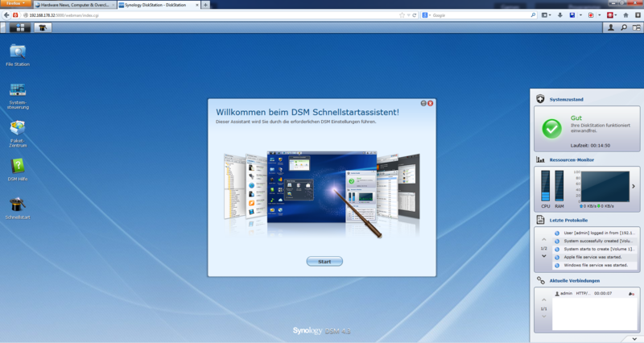Toggle the widgets panel icon in the DSM taskbar
The width and height of the screenshot is (644, 343).
pos(636,27)
